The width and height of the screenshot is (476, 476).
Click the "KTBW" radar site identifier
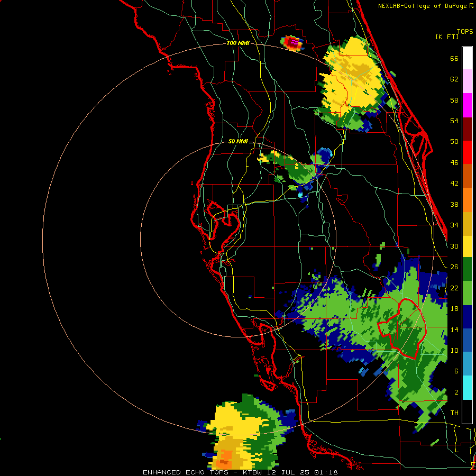[x=252, y=472]
